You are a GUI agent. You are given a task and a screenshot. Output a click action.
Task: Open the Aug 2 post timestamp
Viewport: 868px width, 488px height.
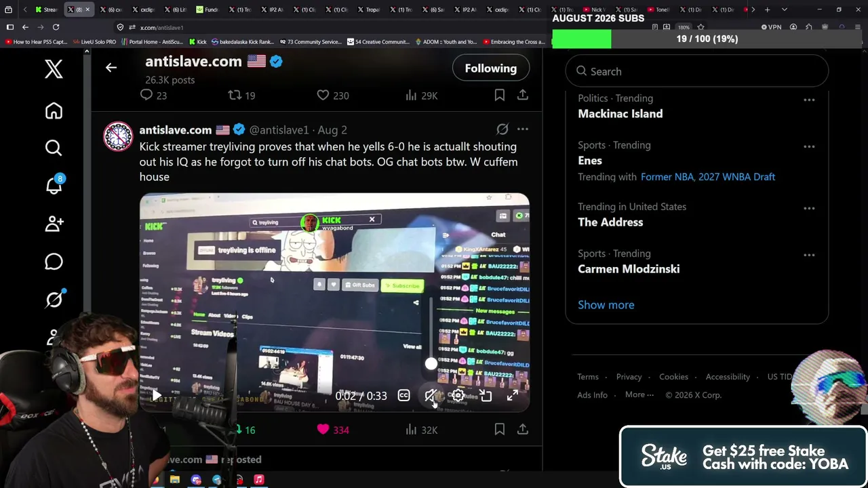coord(332,129)
